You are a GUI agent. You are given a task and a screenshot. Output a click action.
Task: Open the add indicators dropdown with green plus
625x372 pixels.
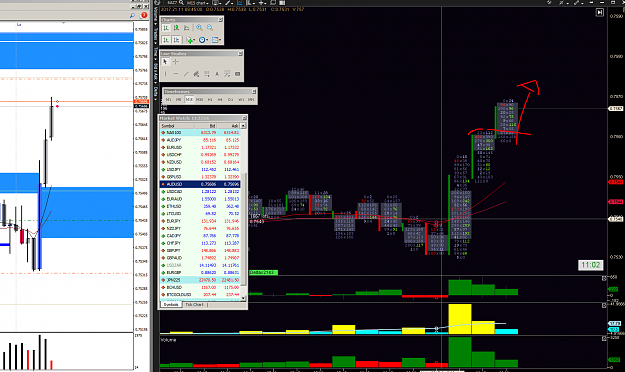click(x=191, y=40)
